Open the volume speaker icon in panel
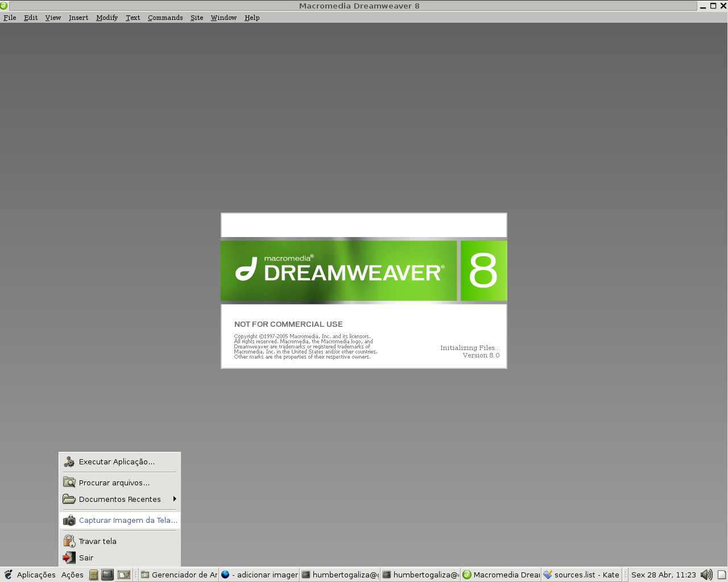Screen dimensions: 728x582 706,575
